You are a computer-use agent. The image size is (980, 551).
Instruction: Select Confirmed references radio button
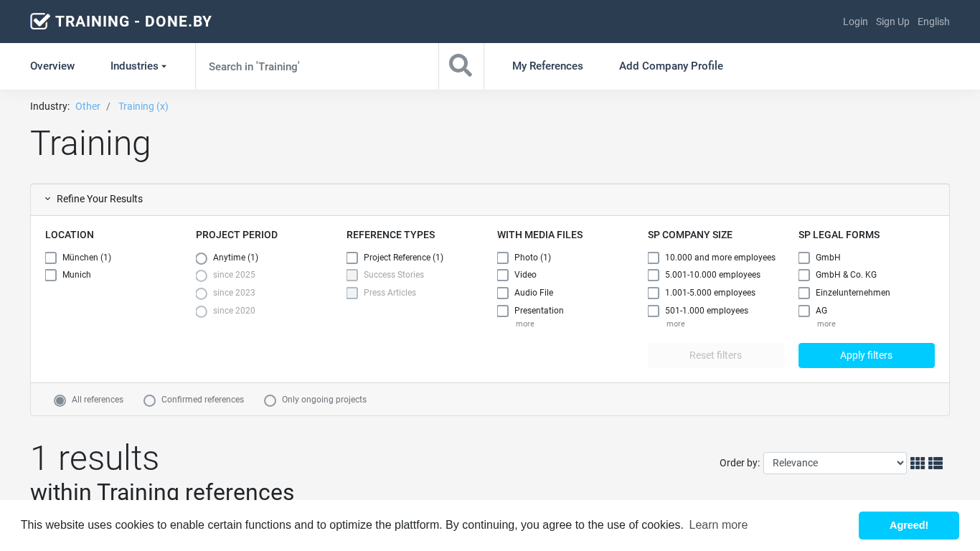click(x=149, y=400)
